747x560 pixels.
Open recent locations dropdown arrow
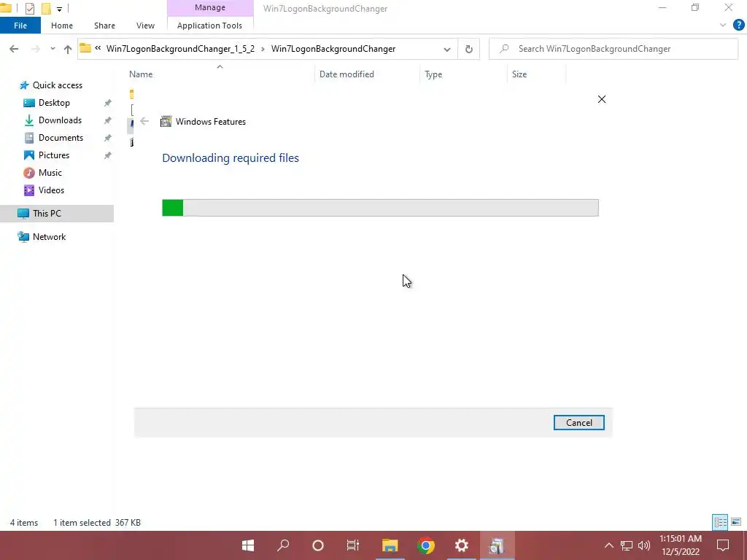(x=53, y=49)
